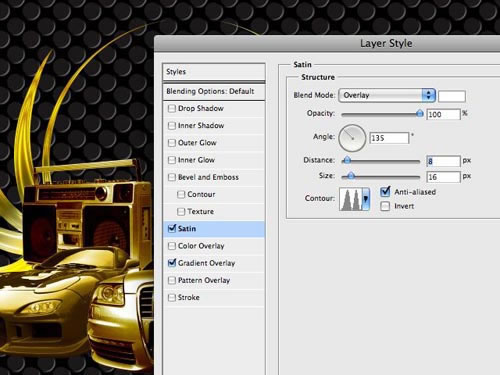Click the Distance slider handle

coord(347,161)
